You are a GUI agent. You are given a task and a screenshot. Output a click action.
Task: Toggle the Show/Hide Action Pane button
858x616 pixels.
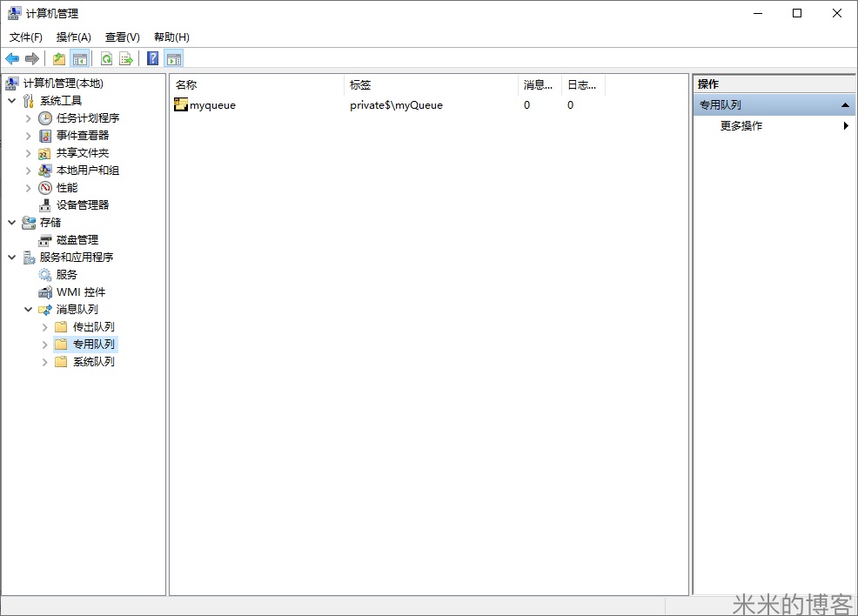(x=174, y=59)
